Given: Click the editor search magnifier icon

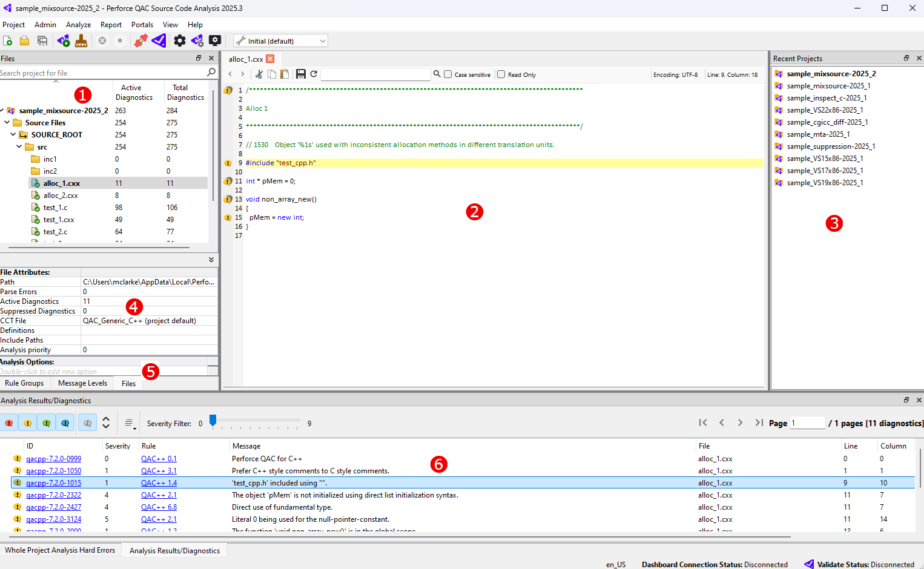Looking at the screenshot, I should (437, 74).
